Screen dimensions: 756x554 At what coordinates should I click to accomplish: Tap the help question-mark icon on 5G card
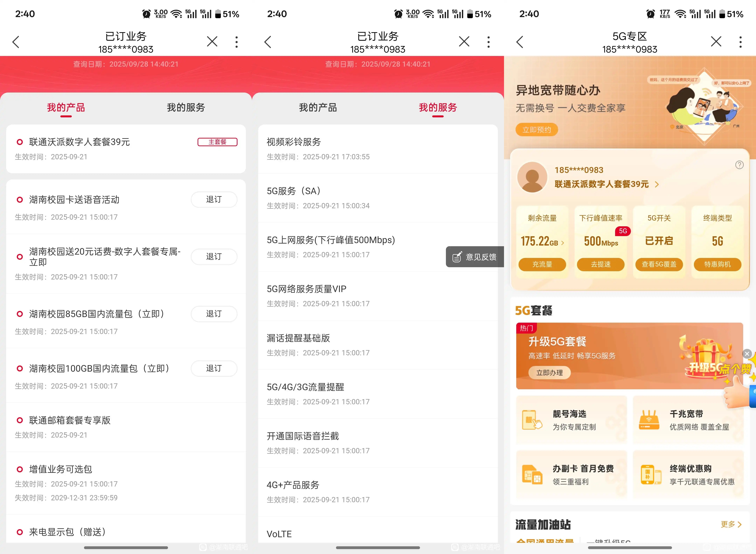739,165
